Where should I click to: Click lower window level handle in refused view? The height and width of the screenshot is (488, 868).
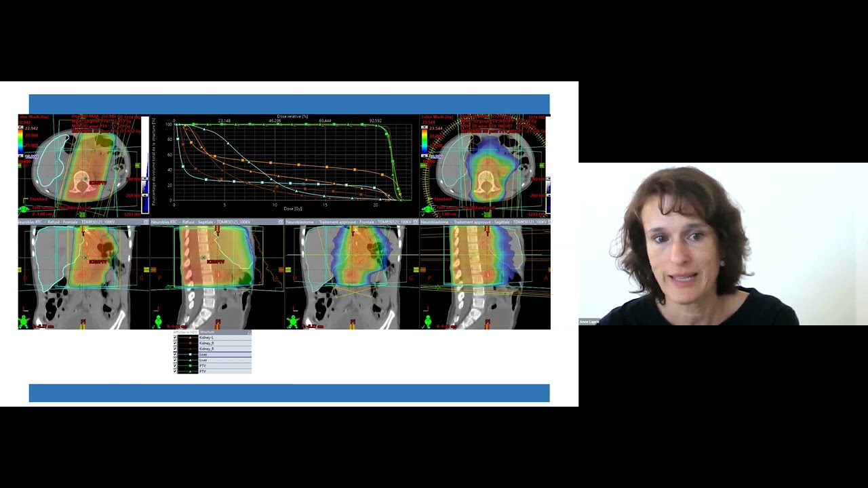pyautogui.click(x=145, y=195)
